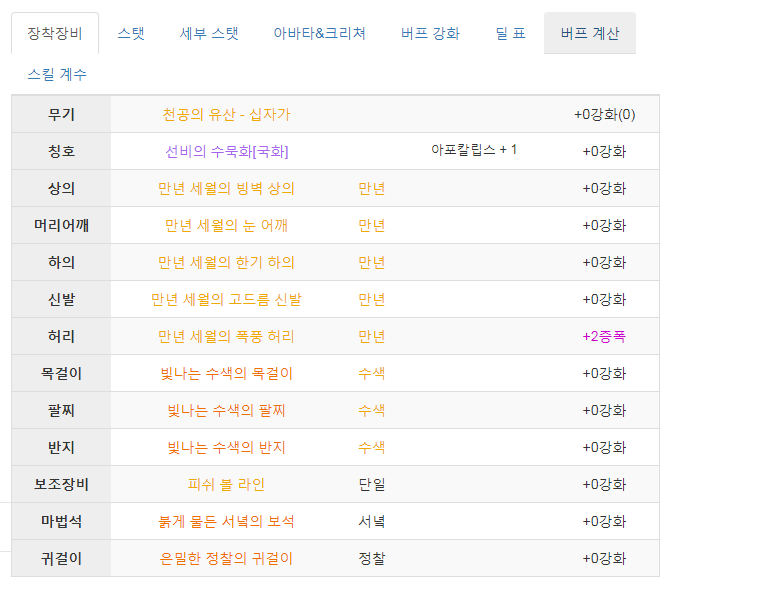This screenshot has width=768, height=614.
Task: Switch to the 딜 표 tab
Action: [510, 33]
